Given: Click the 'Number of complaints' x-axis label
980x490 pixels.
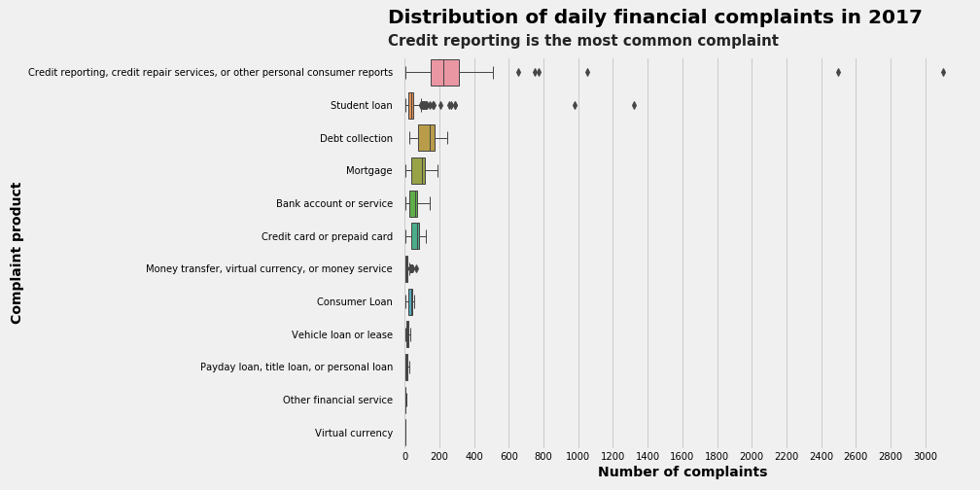Looking at the screenshot, I should [682, 472].
